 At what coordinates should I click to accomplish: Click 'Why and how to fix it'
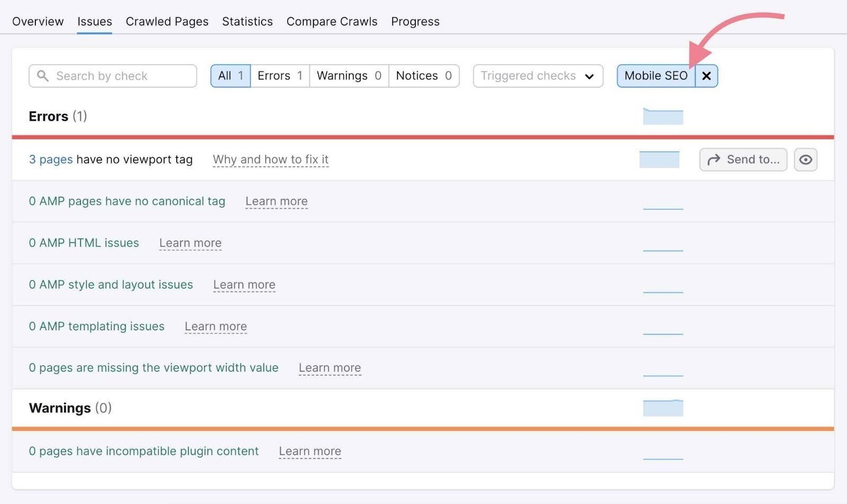271,159
